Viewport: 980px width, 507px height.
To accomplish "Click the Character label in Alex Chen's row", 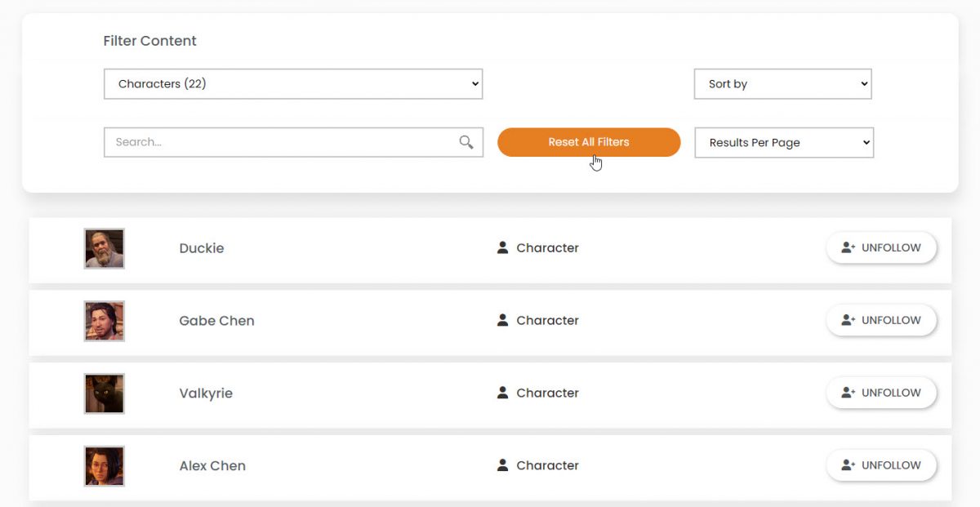I will click(x=547, y=466).
